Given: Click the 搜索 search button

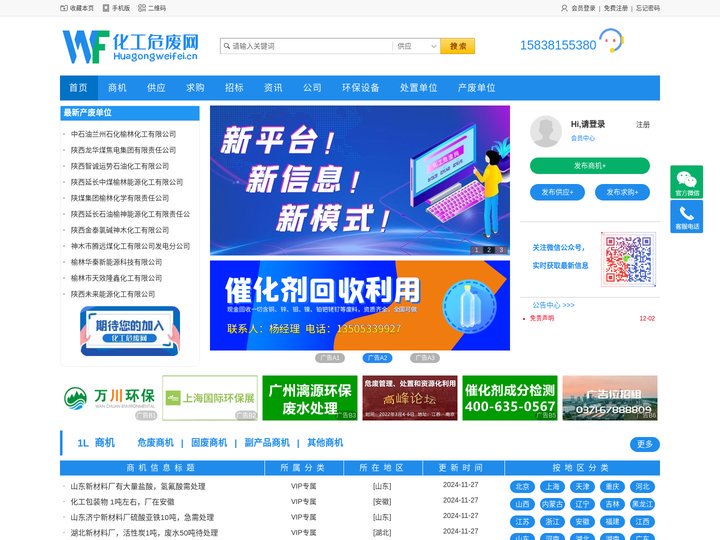Looking at the screenshot, I should pyautogui.click(x=457, y=46).
